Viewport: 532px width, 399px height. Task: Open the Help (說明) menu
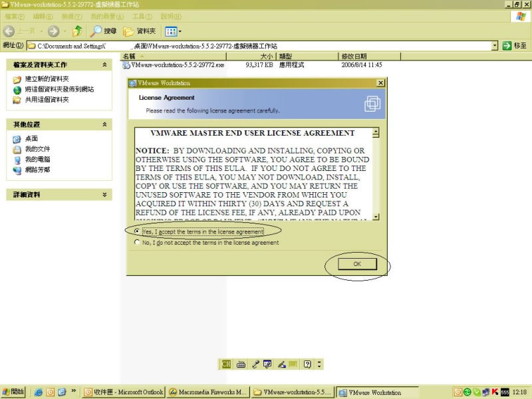point(171,17)
